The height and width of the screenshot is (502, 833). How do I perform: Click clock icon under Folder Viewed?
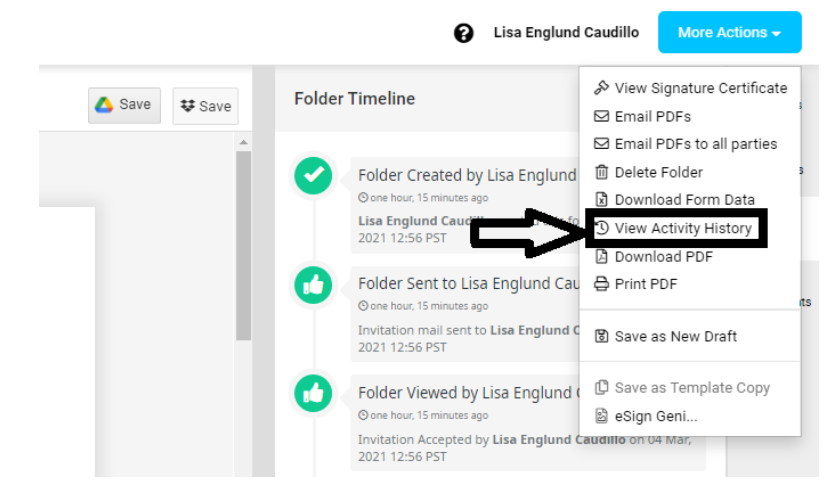pos(363,415)
